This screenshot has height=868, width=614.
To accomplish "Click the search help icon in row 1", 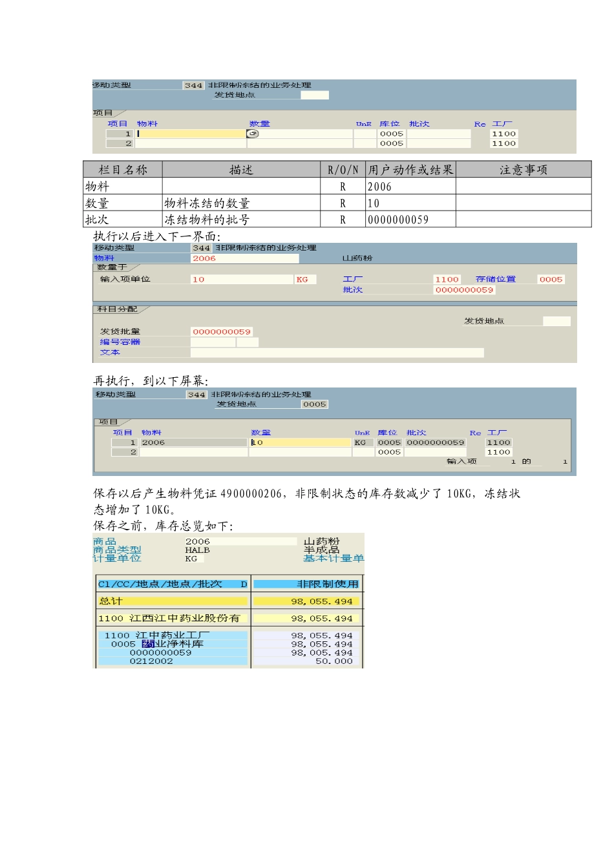I will [x=253, y=134].
